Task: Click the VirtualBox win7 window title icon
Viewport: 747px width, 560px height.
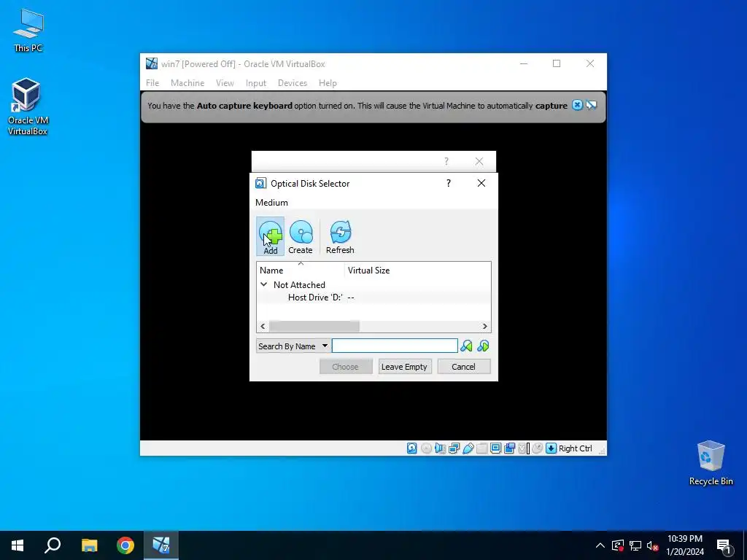Action: (152, 64)
